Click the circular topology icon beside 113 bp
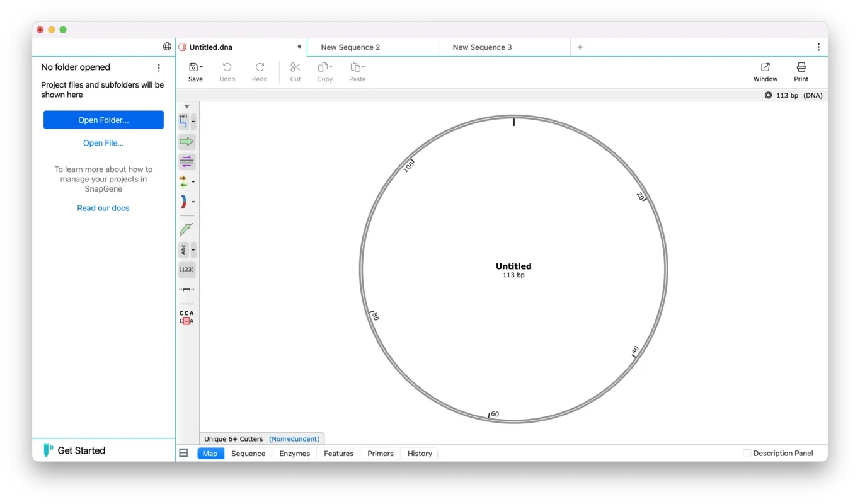860x504 pixels. coord(769,95)
